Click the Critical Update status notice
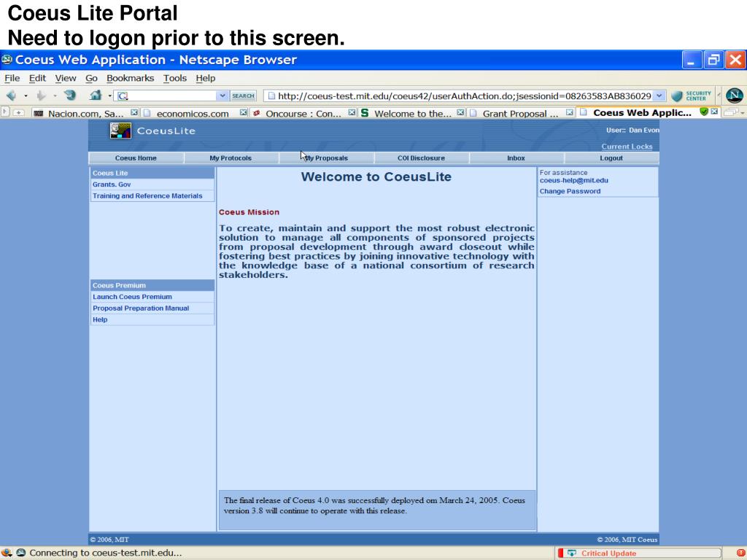 (638, 553)
